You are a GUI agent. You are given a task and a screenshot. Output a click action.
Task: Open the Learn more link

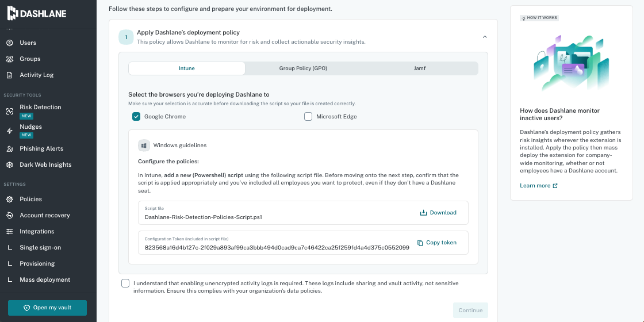point(539,186)
